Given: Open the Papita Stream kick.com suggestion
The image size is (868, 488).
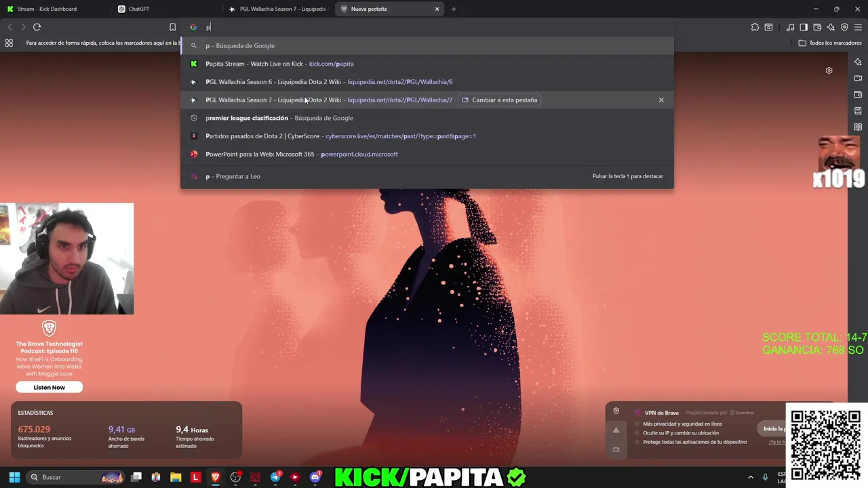Looking at the screenshot, I should pyautogui.click(x=427, y=64).
